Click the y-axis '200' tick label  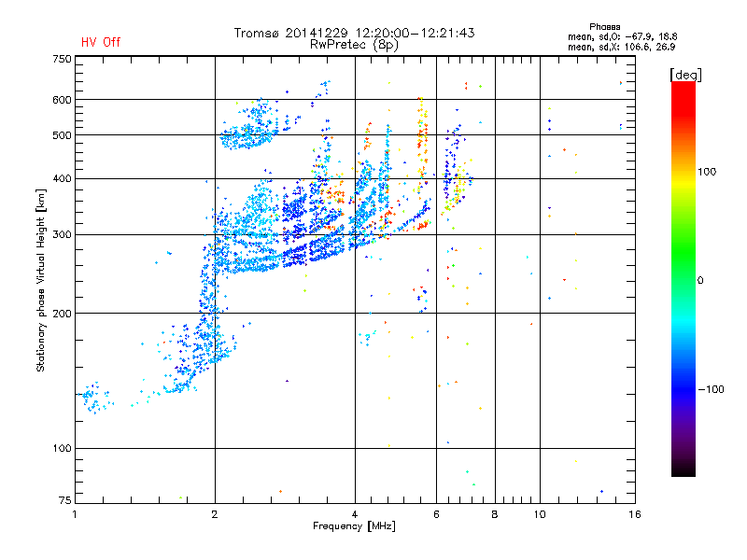click(x=62, y=314)
